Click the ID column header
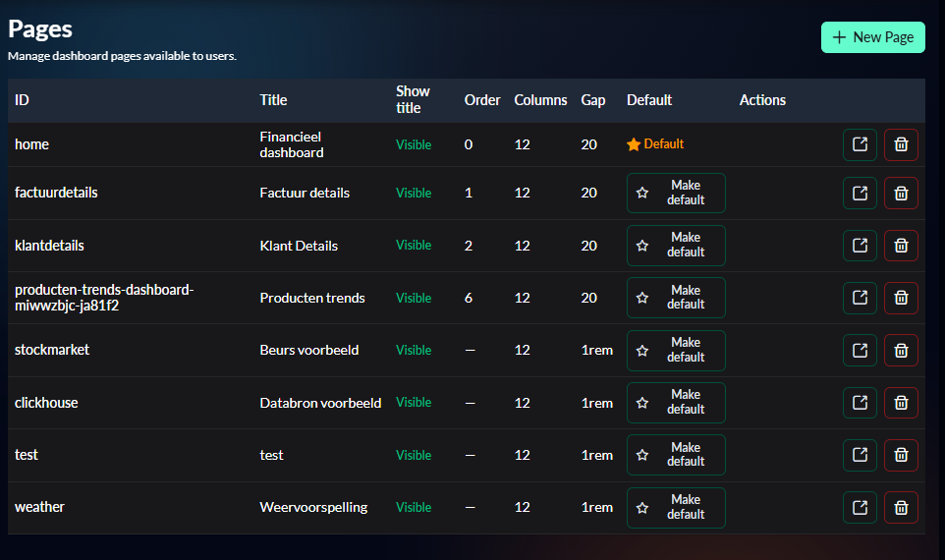Image resolution: width=945 pixels, height=560 pixels. (x=22, y=100)
